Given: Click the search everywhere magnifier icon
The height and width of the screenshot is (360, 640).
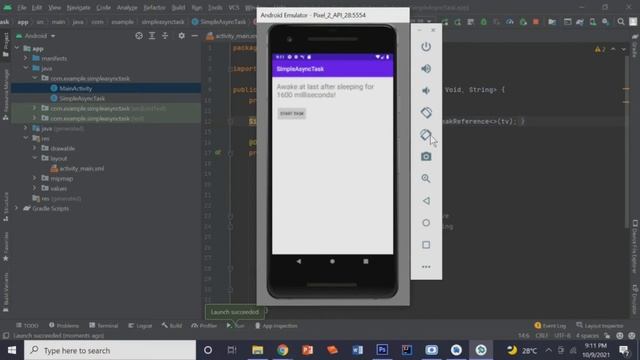Looking at the screenshot, I should click(621, 22).
